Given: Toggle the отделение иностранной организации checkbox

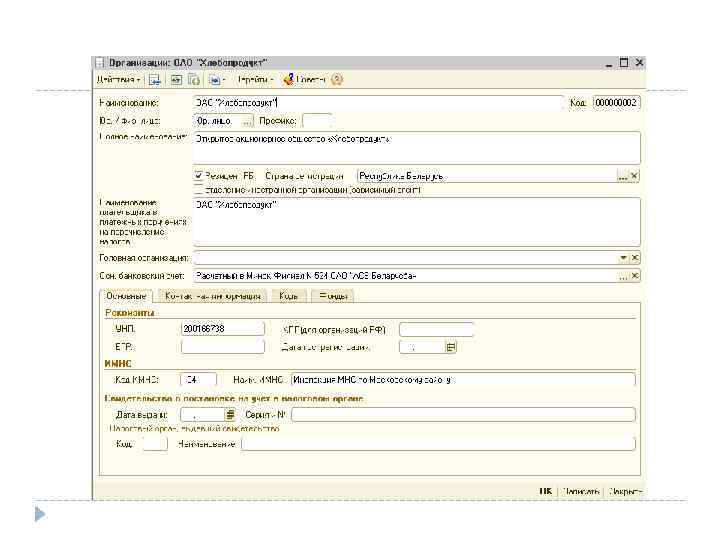Looking at the screenshot, I should click(x=199, y=190).
